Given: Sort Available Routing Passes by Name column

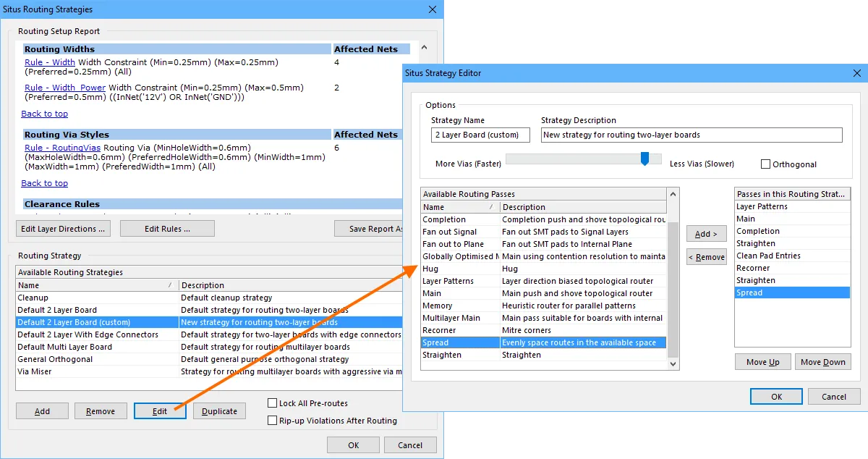Looking at the screenshot, I should [460, 207].
